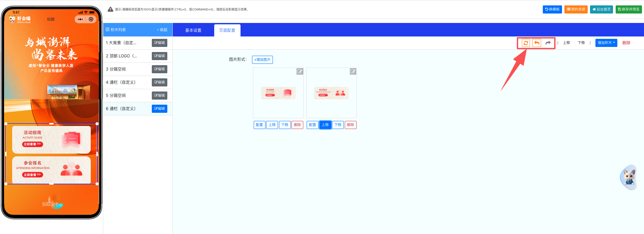The image size is (644, 234).
Task: Collapse the block list with 收起
Action: [162, 30]
